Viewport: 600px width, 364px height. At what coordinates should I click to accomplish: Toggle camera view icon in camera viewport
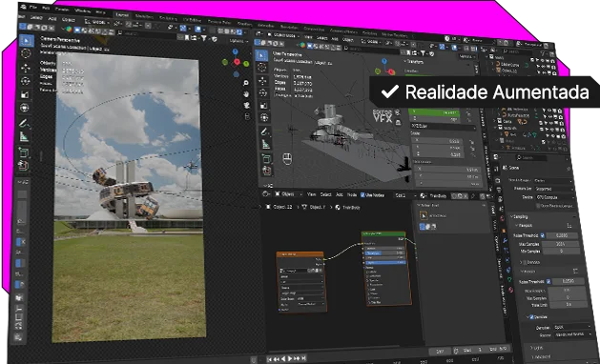246,105
